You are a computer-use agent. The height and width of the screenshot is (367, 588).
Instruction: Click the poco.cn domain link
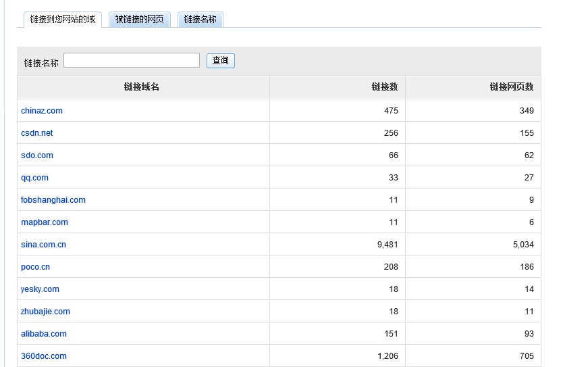click(x=35, y=267)
